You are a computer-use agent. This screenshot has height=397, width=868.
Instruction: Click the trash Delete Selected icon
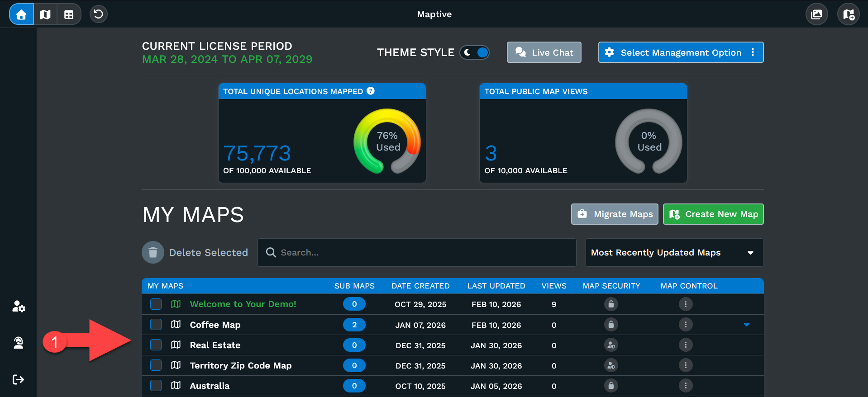[153, 252]
